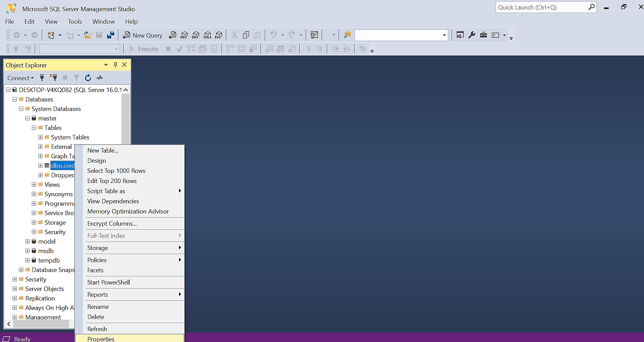Close the Object Explorer panel
This screenshot has width=644, height=342.
coord(125,65)
